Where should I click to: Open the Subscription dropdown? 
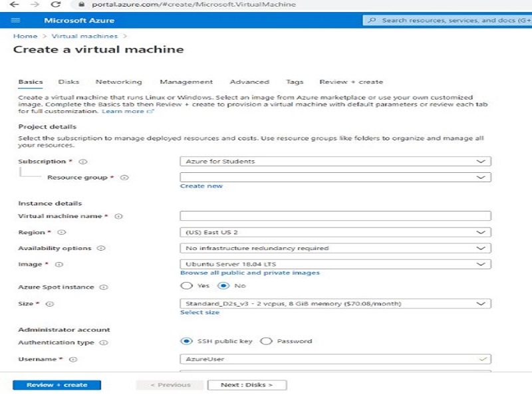click(336, 161)
